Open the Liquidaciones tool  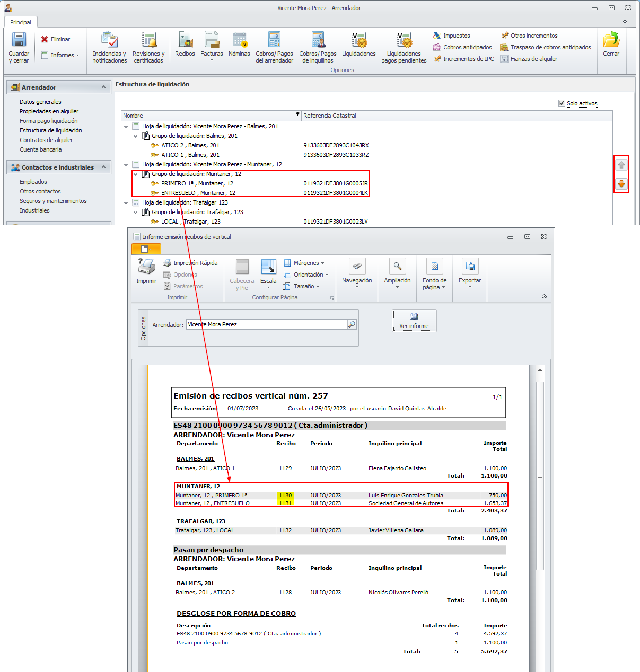click(359, 44)
